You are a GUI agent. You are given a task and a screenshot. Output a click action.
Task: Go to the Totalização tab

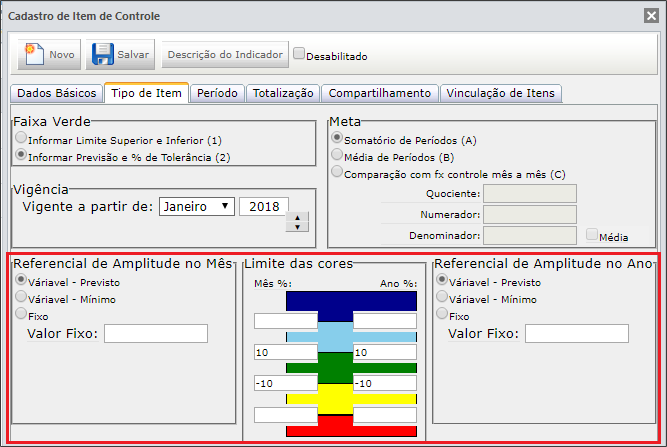point(283,93)
